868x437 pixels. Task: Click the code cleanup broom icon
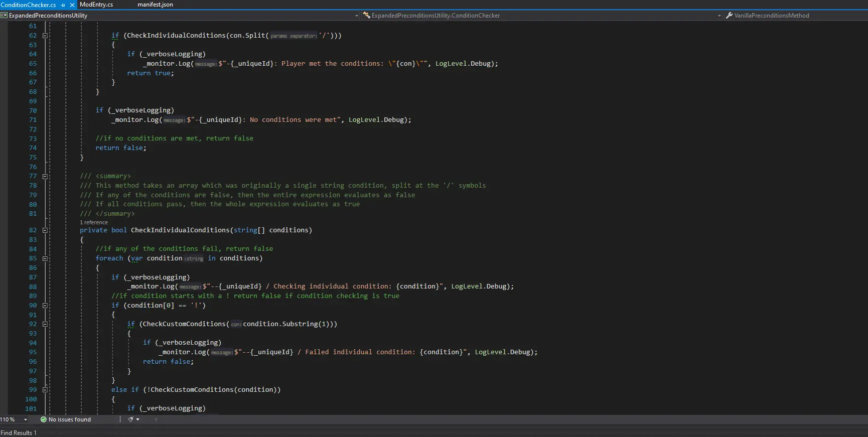[x=130, y=419]
